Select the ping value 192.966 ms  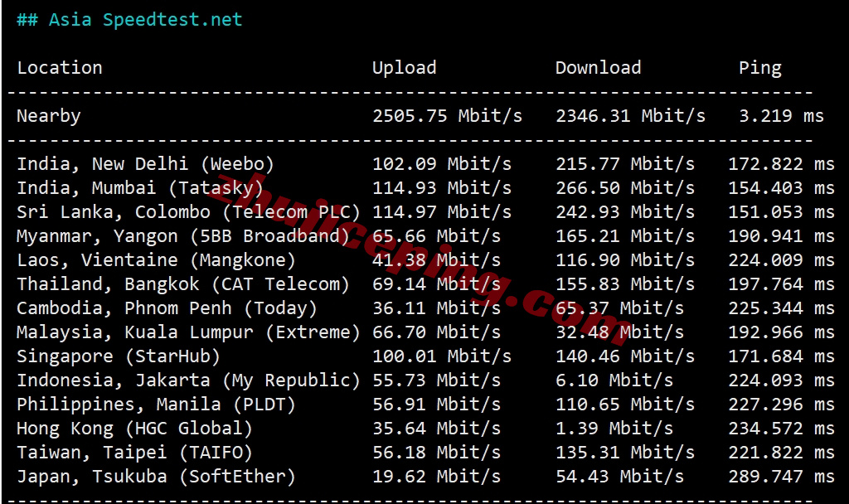[x=781, y=332]
